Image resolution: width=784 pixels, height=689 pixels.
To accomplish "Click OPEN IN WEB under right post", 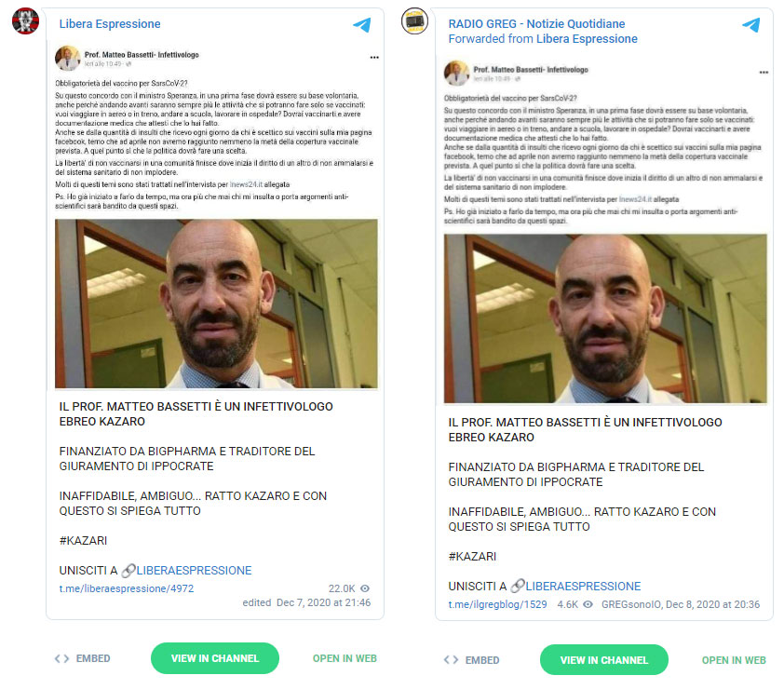I will [x=734, y=660].
